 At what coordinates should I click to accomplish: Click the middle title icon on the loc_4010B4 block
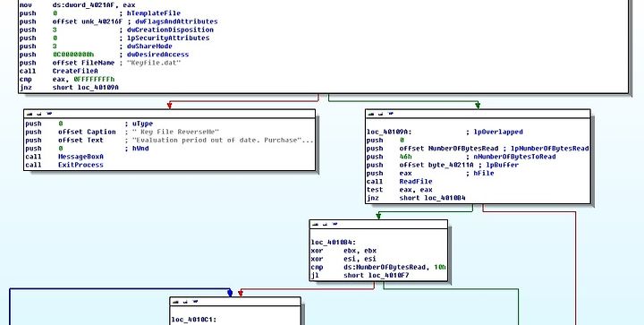325,225
